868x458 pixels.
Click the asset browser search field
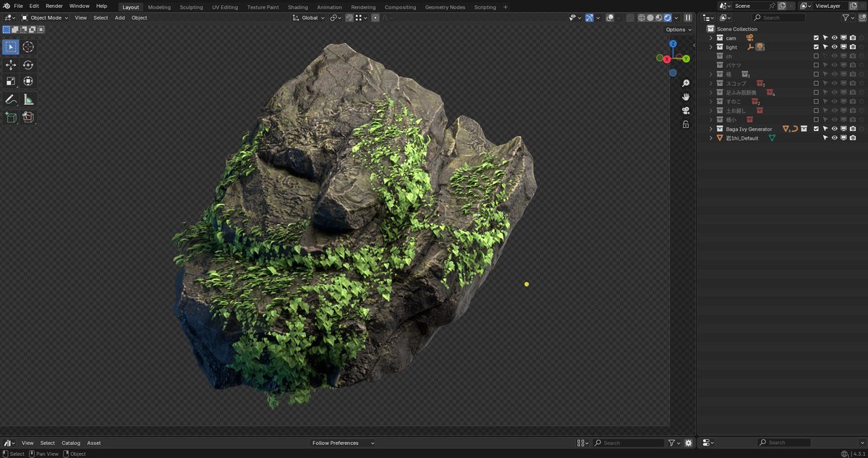(x=629, y=443)
